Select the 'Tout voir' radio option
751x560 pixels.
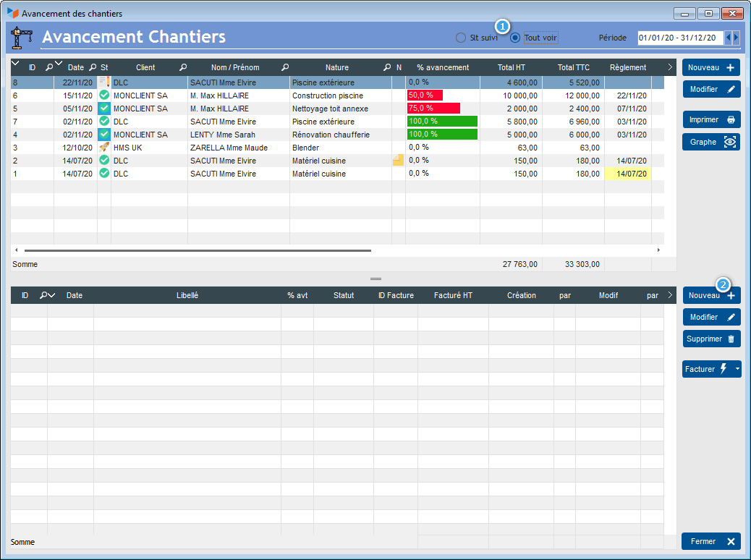515,38
